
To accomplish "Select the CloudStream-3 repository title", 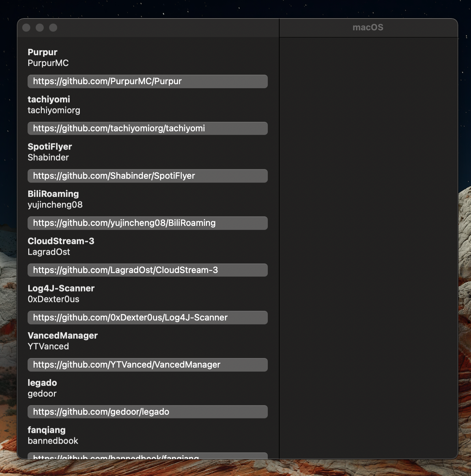I will (x=61, y=241).
